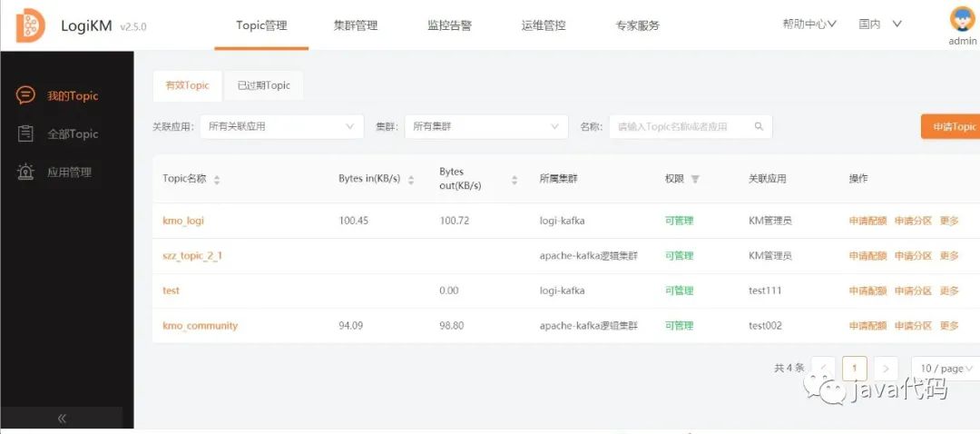Click the LogiKM logo icon
Image resolution: width=980 pixels, height=434 pixels.
(x=30, y=25)
